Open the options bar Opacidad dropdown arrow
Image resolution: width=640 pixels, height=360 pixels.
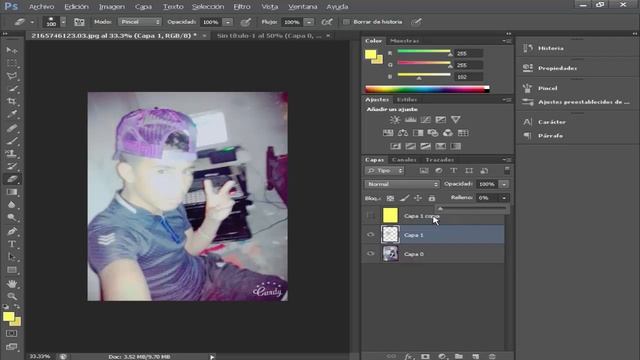tap(228, 22)
